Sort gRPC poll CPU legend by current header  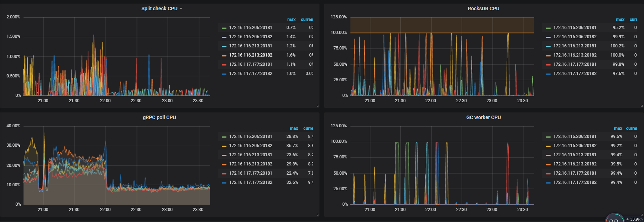308,128
